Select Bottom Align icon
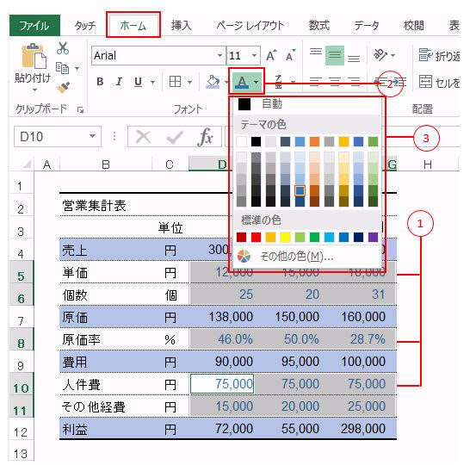The image size is (476, 465). [354, 59]
